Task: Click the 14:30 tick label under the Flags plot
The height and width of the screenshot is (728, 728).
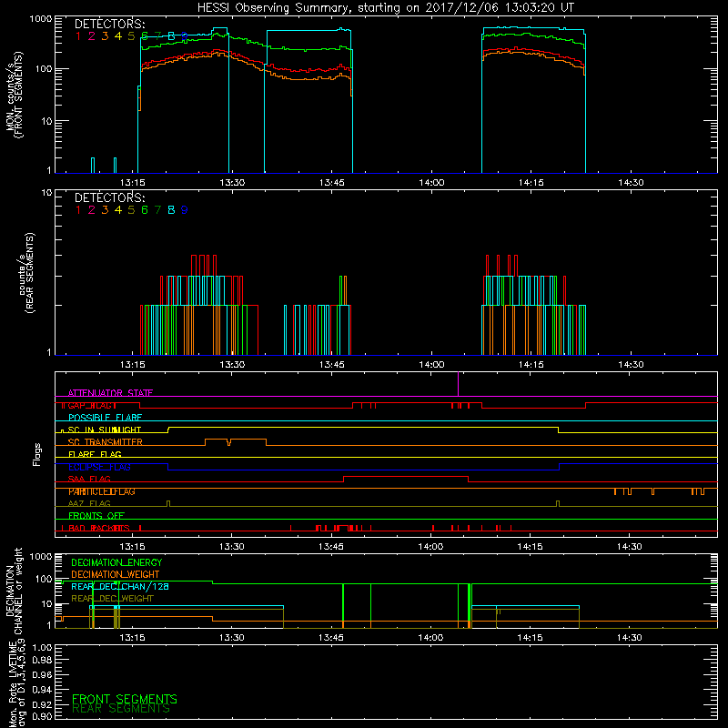Action: coord(630,547)
